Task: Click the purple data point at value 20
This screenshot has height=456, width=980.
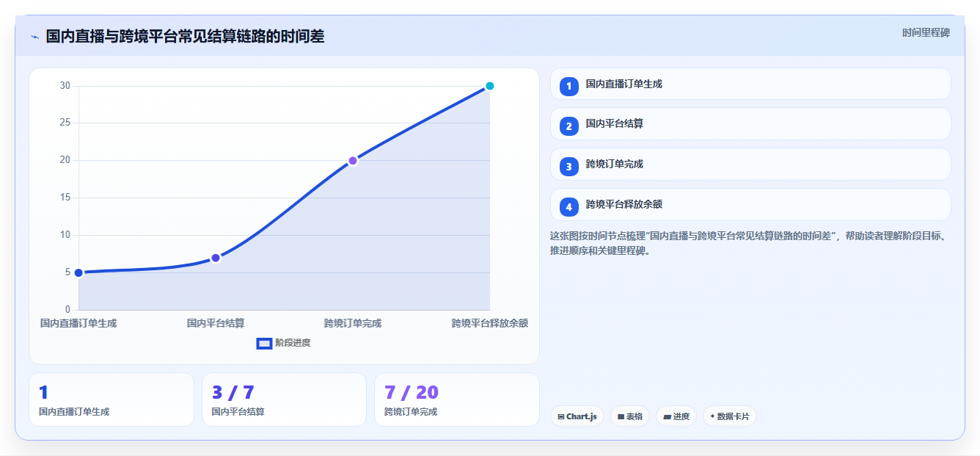Action: click(x=353, y=161)
